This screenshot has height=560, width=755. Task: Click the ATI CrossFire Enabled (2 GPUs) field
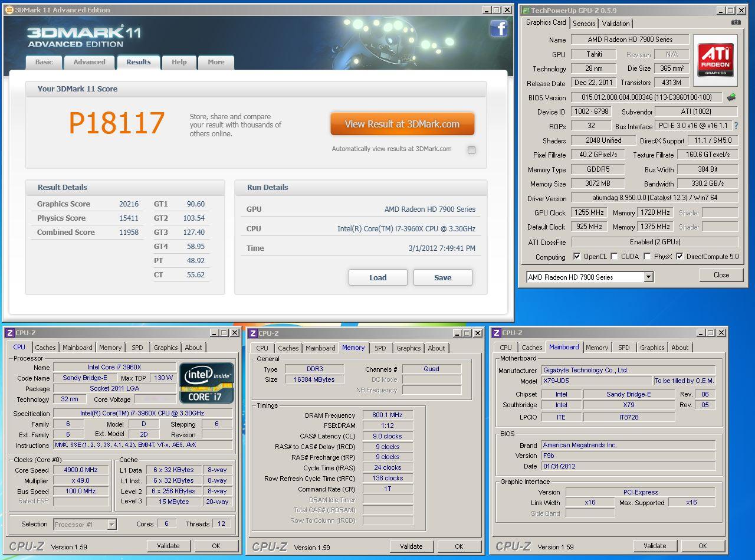[x=655, y=242]
